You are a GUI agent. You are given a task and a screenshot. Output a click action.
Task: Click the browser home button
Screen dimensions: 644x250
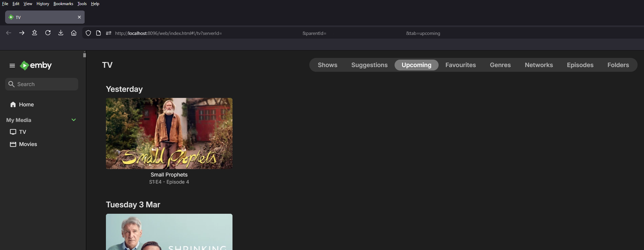[x=74, y=33]
